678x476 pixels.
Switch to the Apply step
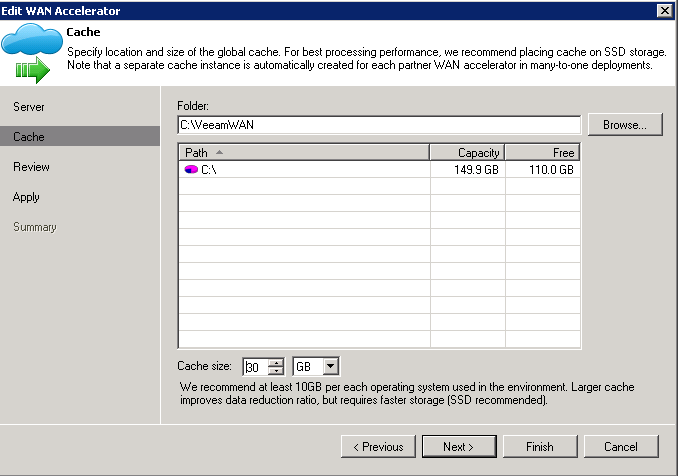tap(26, 197)
